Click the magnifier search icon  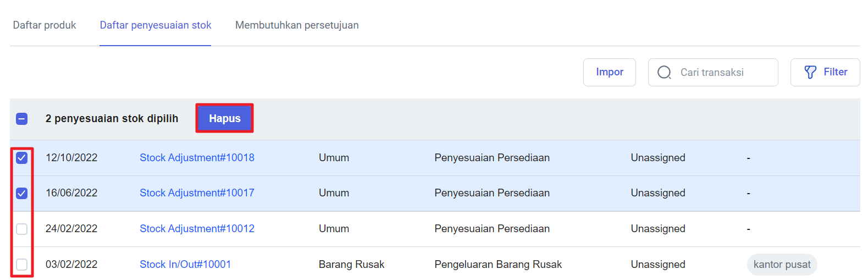click(664, 73)
